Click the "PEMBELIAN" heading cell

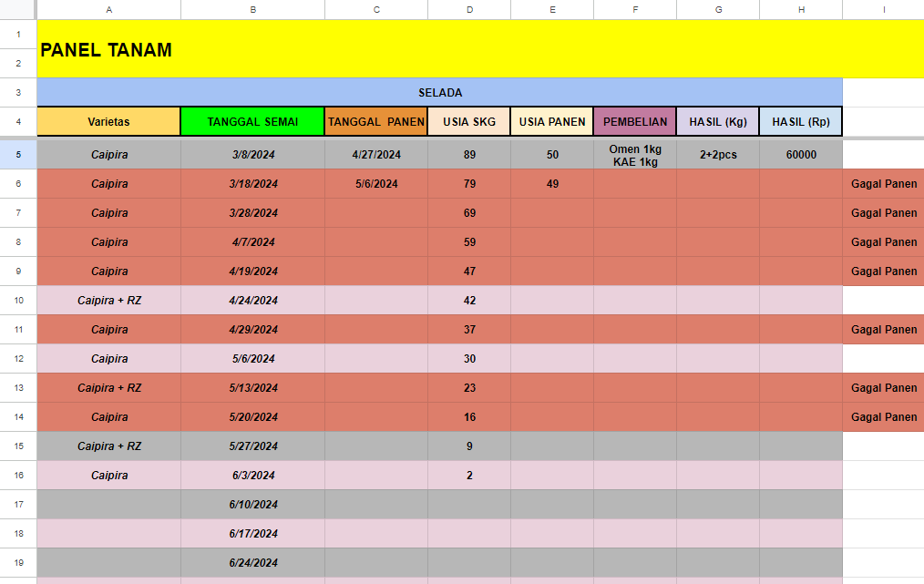[635, 122]
